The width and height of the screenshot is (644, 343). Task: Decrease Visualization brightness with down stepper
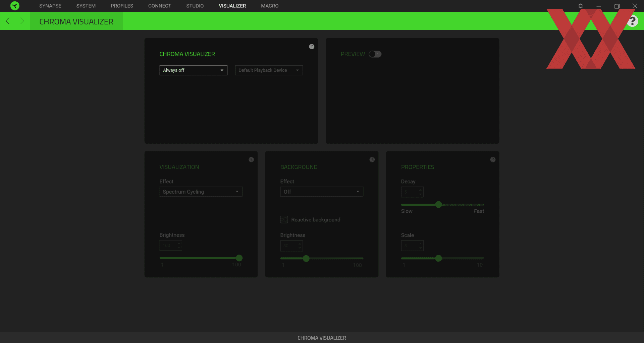pyautogui.click(x=179, y=248)
